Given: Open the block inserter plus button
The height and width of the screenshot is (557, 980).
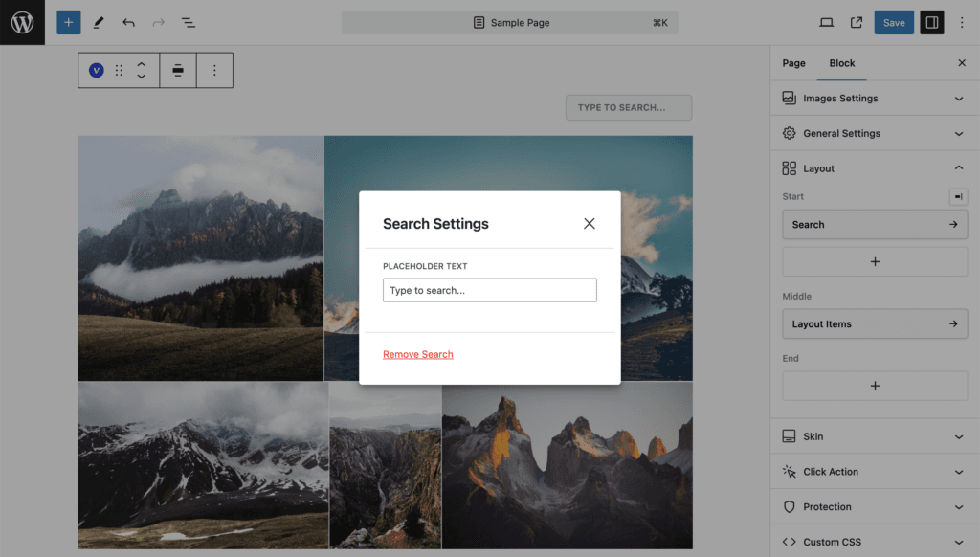Looking at the screenshot, I should tap(68, 22).
